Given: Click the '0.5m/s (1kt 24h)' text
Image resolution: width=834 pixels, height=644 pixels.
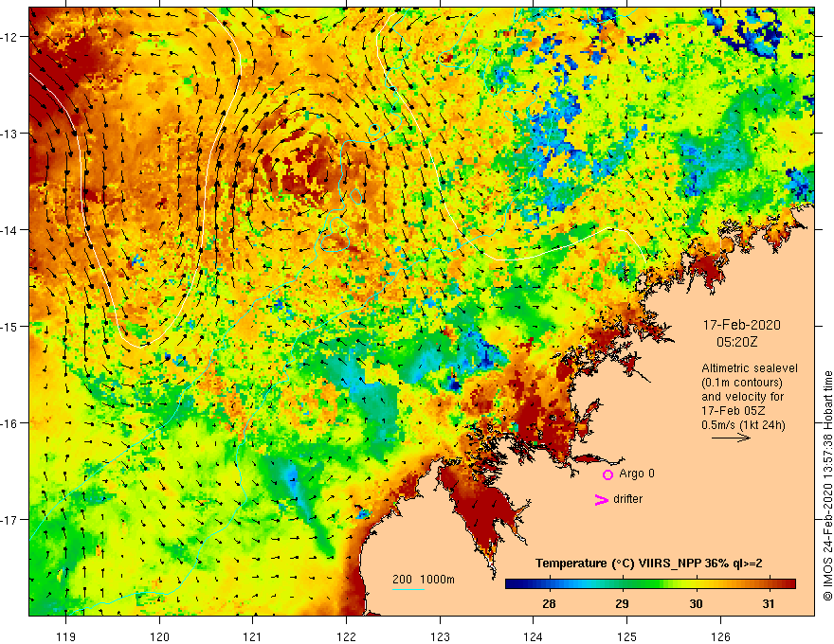Looking at the screenshot, I should tap(743, 425).
